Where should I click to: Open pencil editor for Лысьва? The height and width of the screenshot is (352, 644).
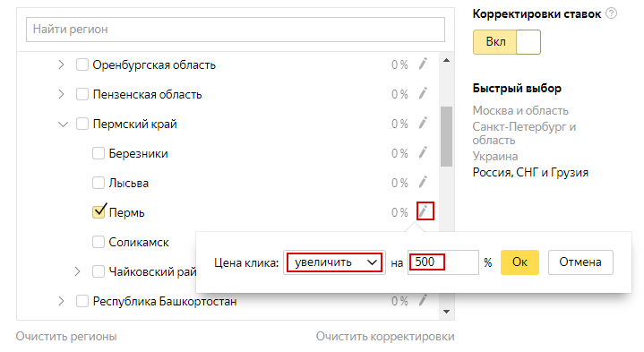(x=423, y=183)
